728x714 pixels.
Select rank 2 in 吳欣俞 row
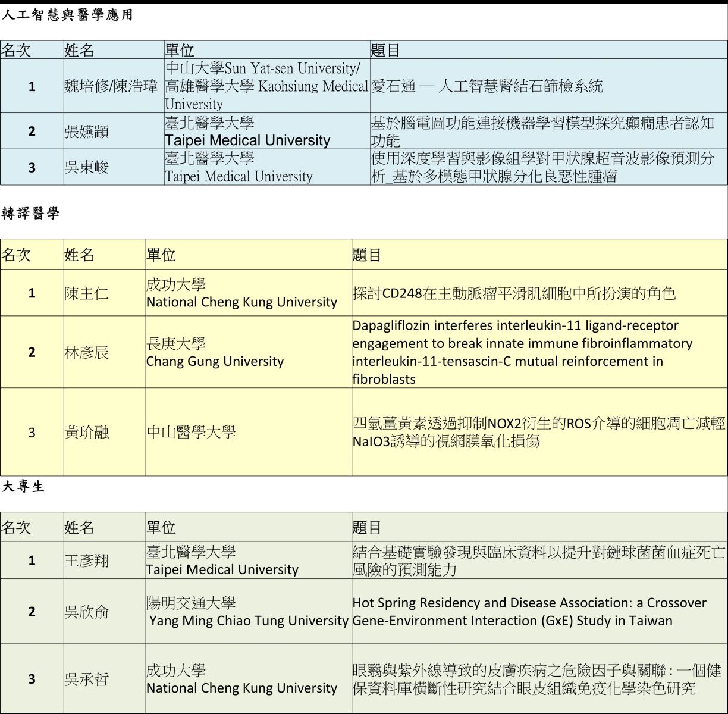[x=32, y=612]
